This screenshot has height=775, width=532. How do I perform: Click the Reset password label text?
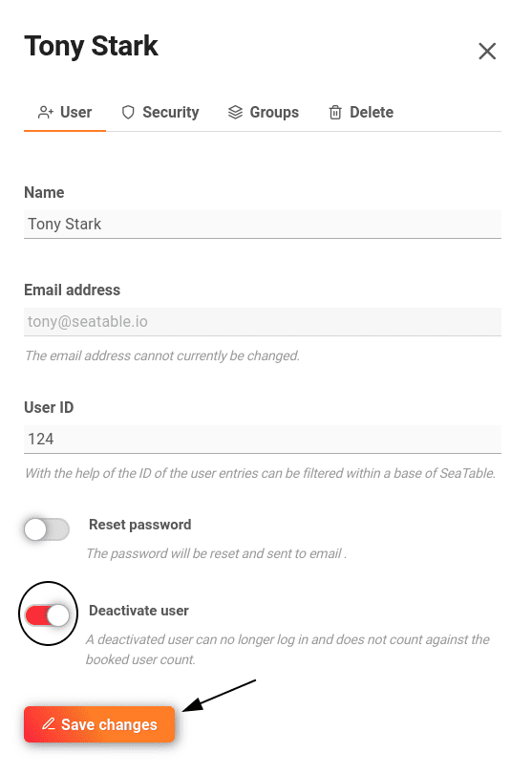pyautogui.click(x=139, y=525)
